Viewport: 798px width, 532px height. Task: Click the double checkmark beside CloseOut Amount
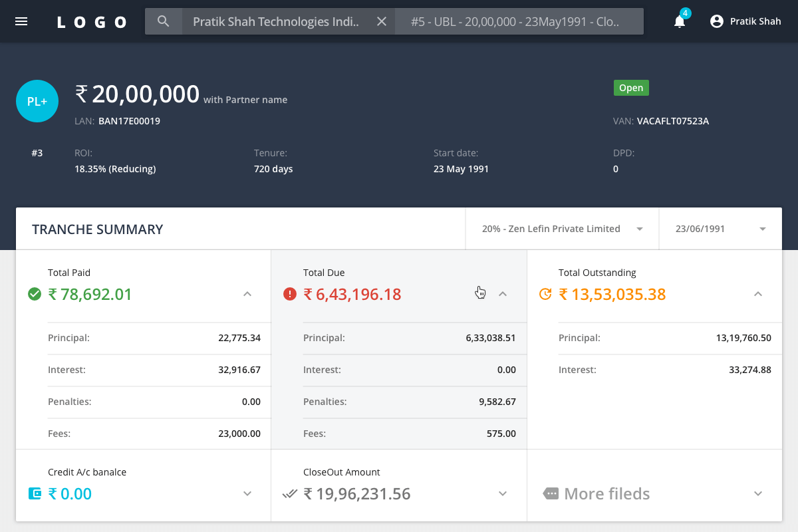pyautogui.click(x=291, y=493)
